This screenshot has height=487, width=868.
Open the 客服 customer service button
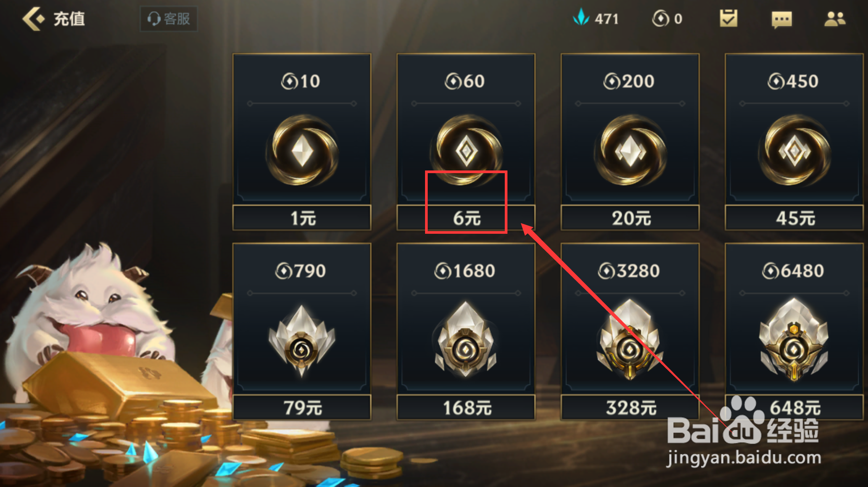pyautogui.click(x=169, y=19)
